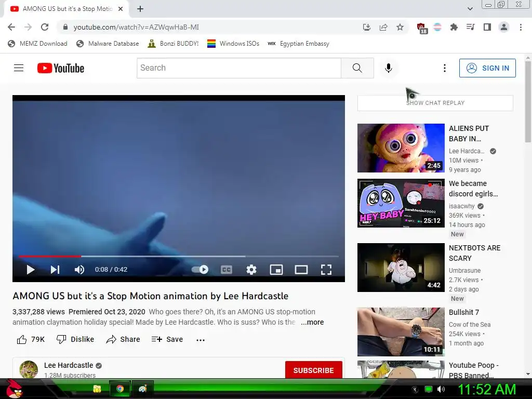The height and width of the screenshot is (399, 532).
Task: Mute the video volume
Action: pos(79,270)
